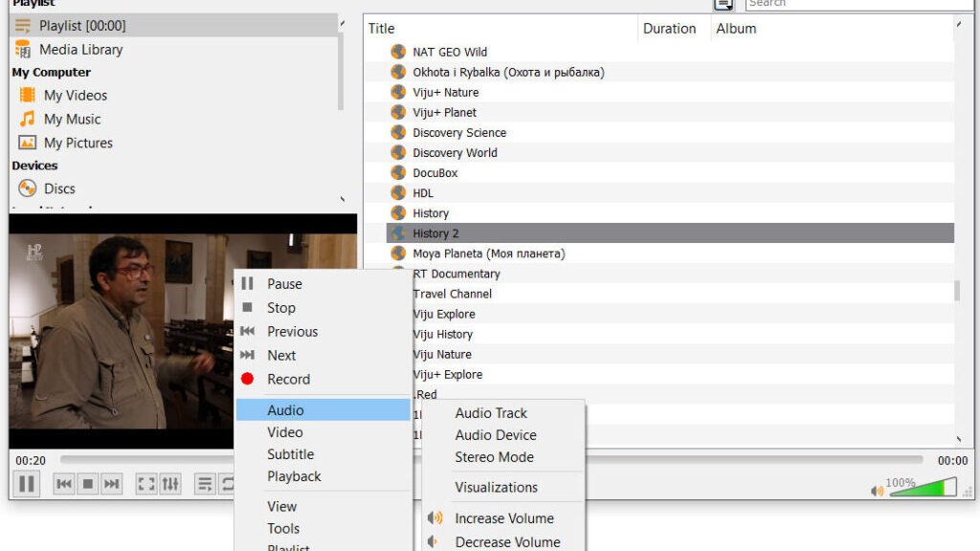Click the My Music note icon

pos(27,119)
